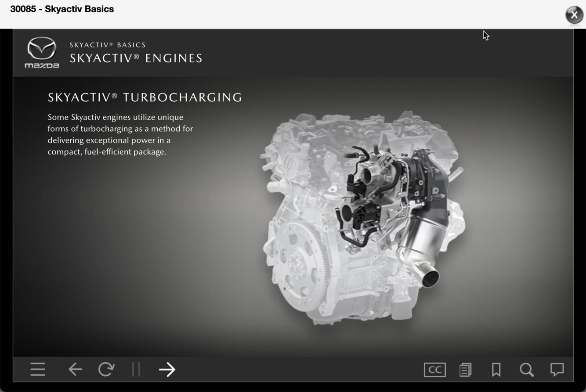586x392 pixels.
Task: Click the 'SKYACTIV® BASICS' subtitle
Action: click(x=108, y=45)
